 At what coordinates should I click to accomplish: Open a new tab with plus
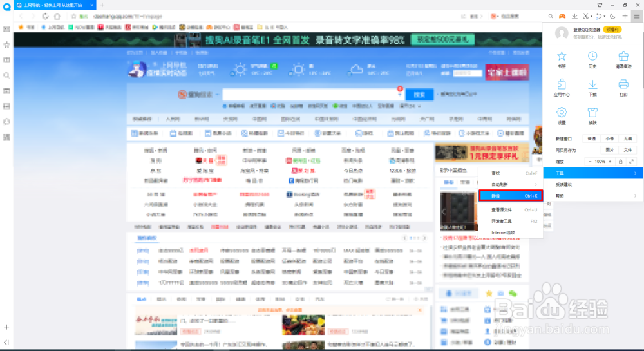(x=102, y=5)
